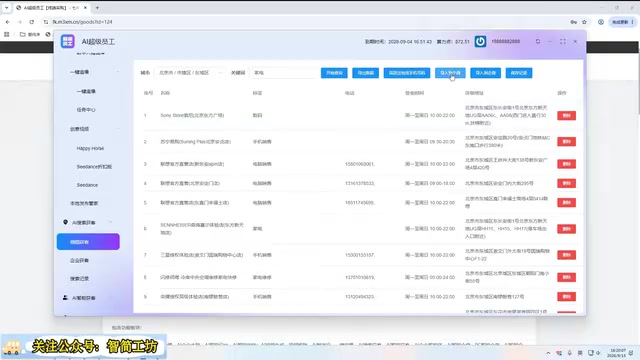Image resolution: width=640 pixels, height=360 pixels.
Task: Show hidden system tray icons chevron
Action: tap(548, 353)
